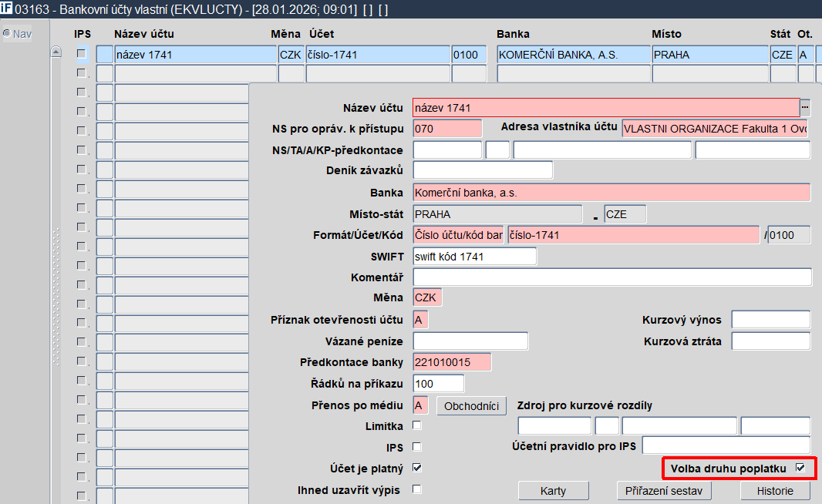Click the Přenos po médiu field
Image resolution: width=822 pixels, height=504 pixels.
[x=420, y=405]
